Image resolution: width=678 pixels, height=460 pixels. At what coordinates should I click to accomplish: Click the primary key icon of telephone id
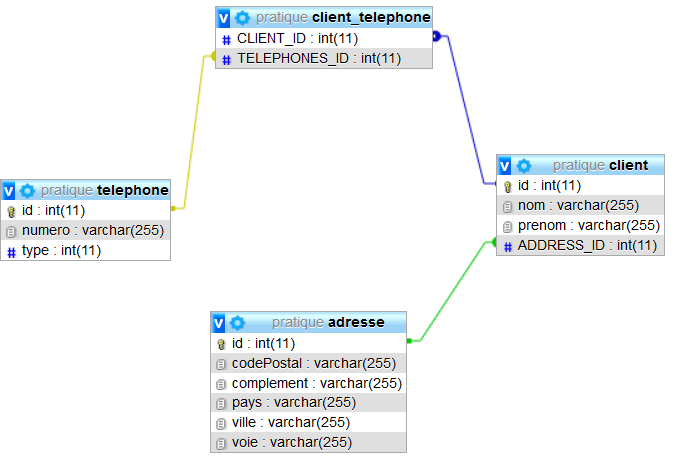click(11, 211)
